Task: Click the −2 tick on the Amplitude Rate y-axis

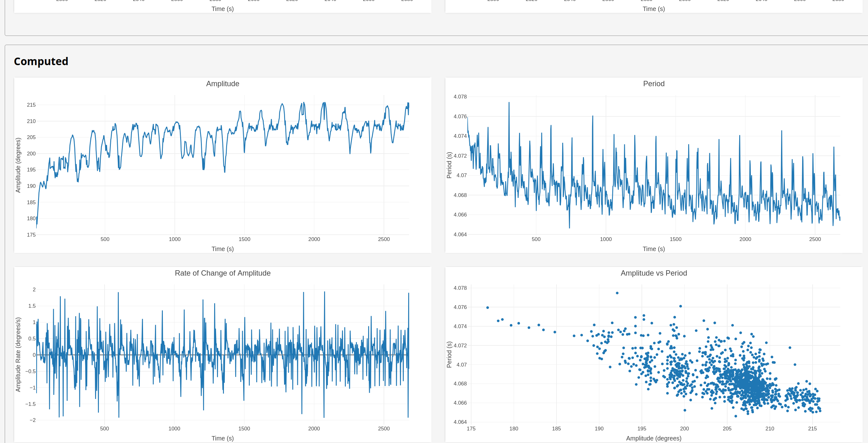Action: [x=32, y=420]
